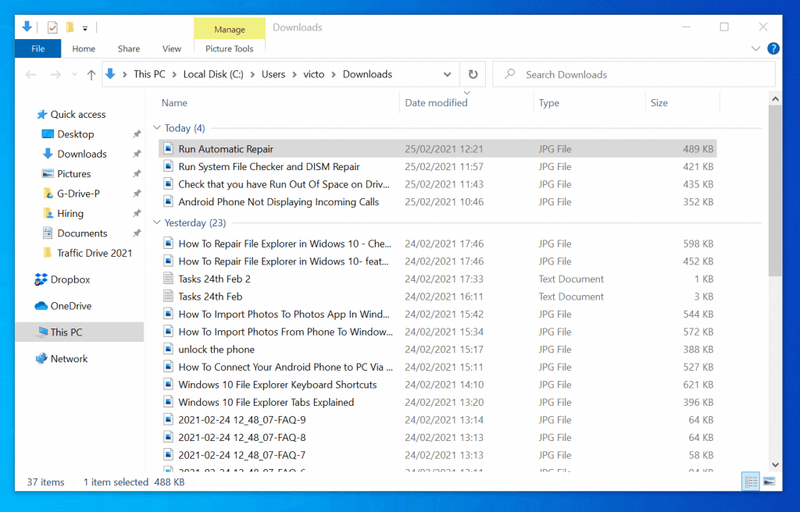
Task: Click the New folder icon in title bar
Action: click(x=70, y=27)
